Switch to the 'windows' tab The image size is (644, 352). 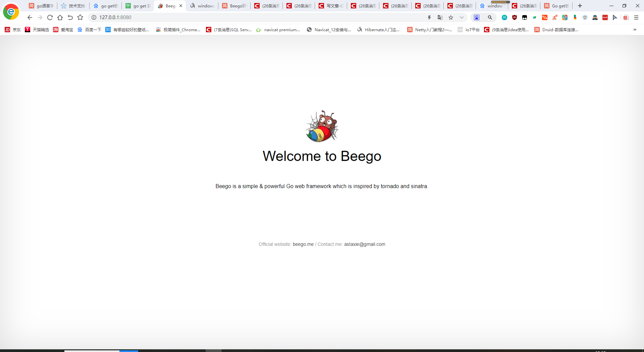tap(202, 6)
